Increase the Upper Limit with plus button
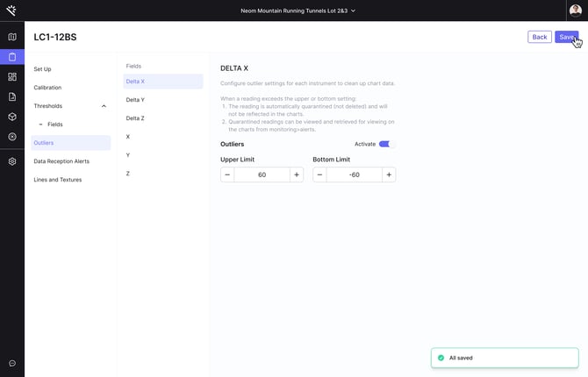 tap(297, 174)
